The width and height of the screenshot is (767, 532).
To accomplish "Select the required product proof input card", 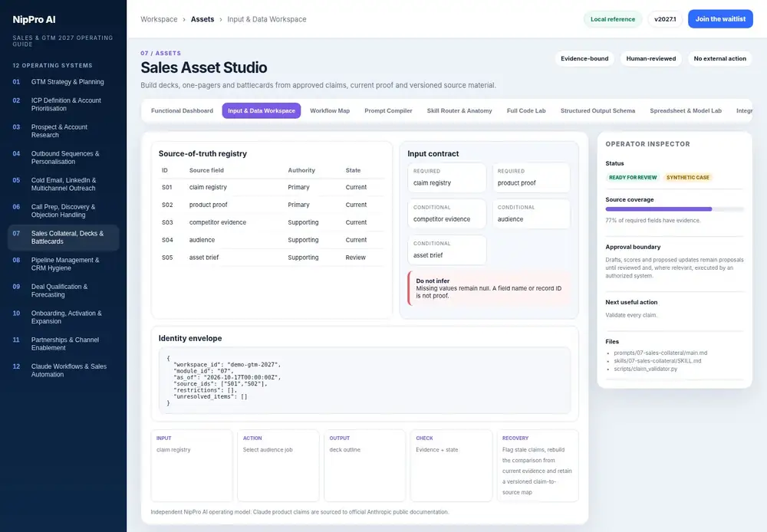I will (532, 178).
